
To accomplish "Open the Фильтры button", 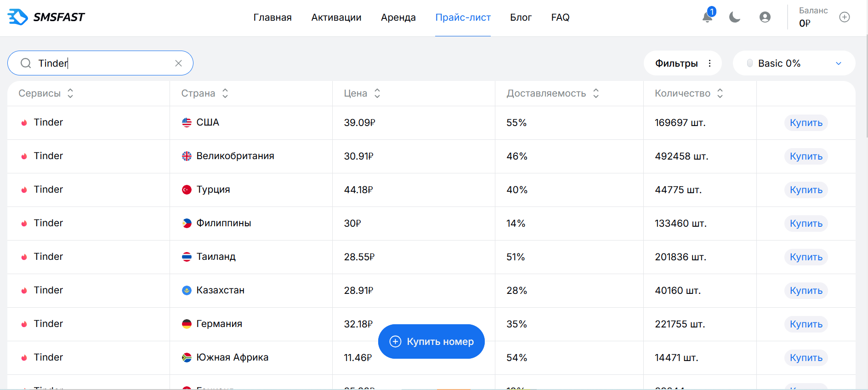I will tap(683, 63).
